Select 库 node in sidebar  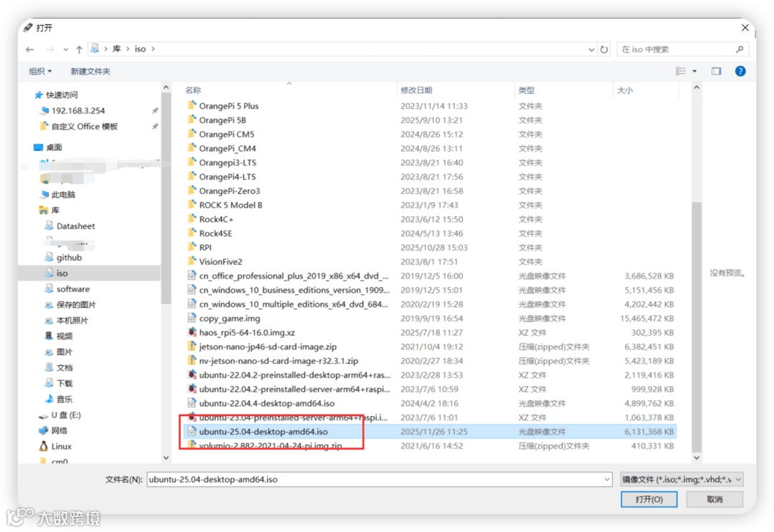click(54, 210)
